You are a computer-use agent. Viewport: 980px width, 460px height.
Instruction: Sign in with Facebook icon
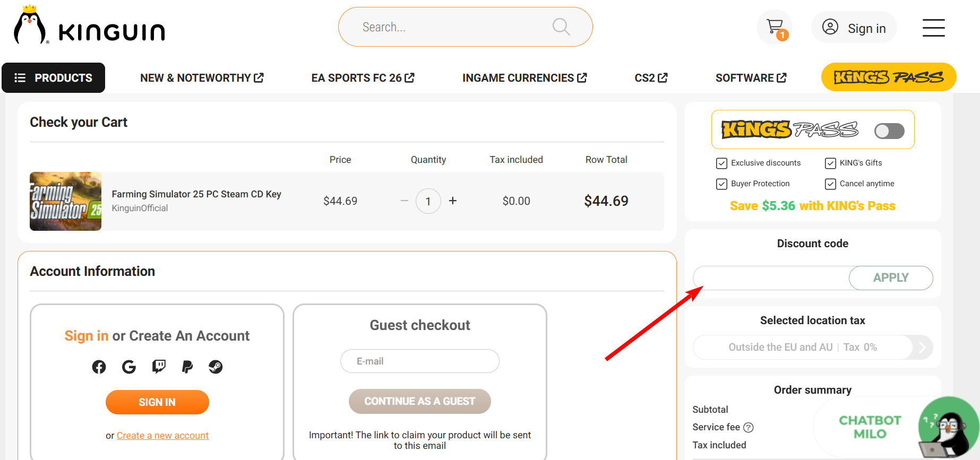point(99,367)
